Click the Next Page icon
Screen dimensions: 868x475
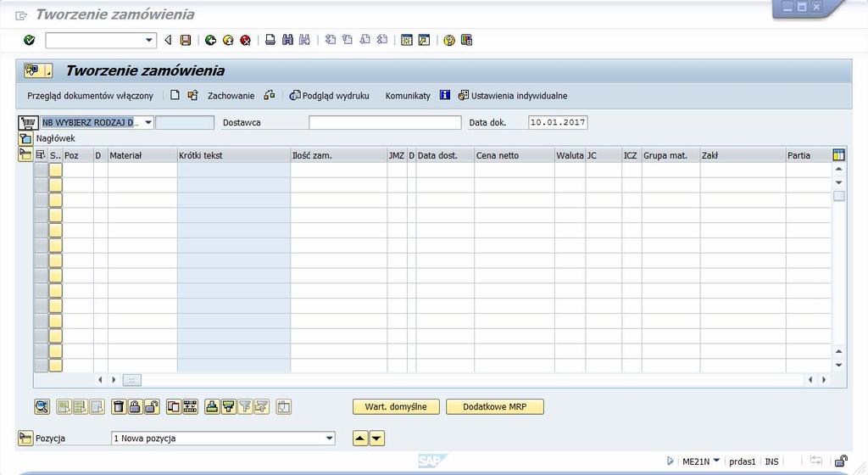click(364, 40)
